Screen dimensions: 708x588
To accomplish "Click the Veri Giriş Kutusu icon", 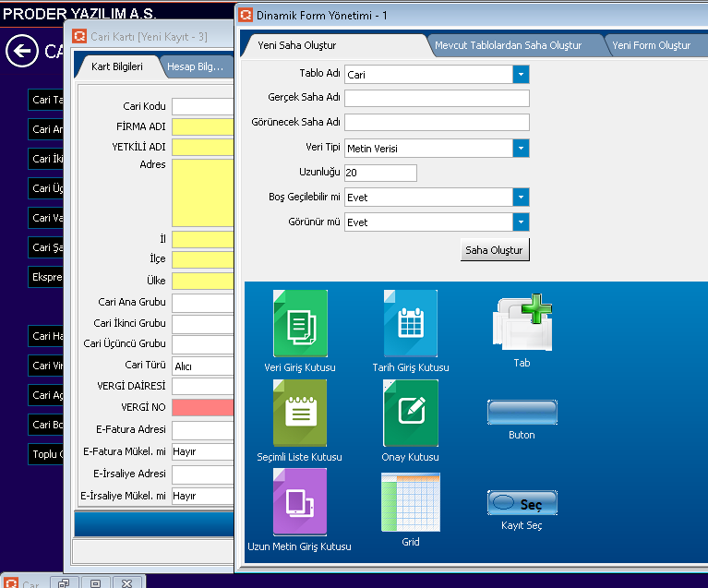I will (x=300, y=323).
